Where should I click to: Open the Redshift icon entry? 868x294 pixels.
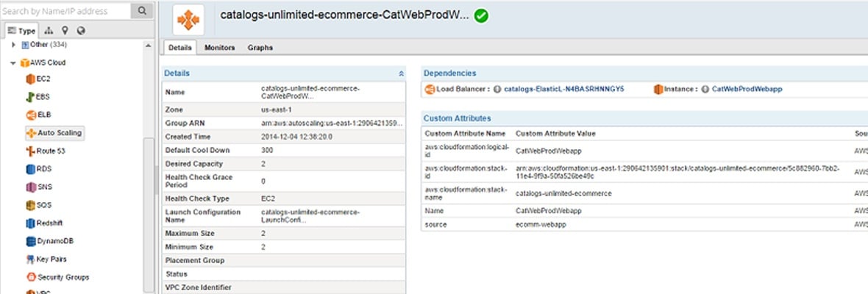coord(30,223)
